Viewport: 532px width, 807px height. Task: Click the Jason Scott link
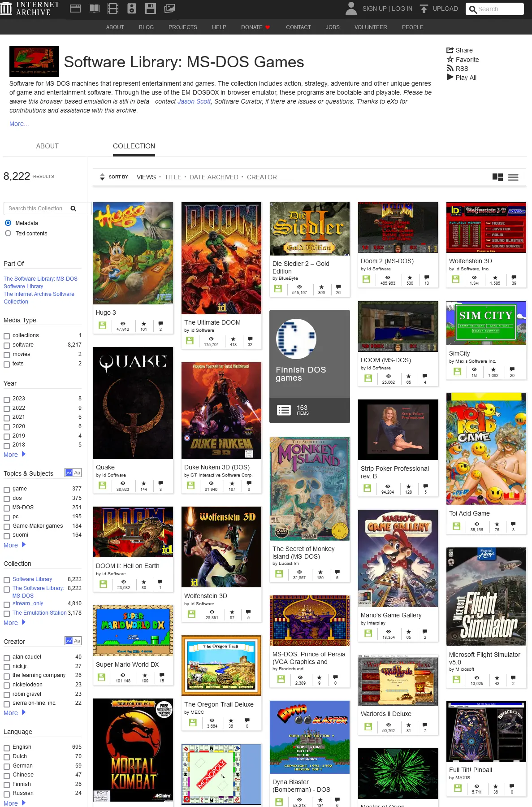(194, 102)
